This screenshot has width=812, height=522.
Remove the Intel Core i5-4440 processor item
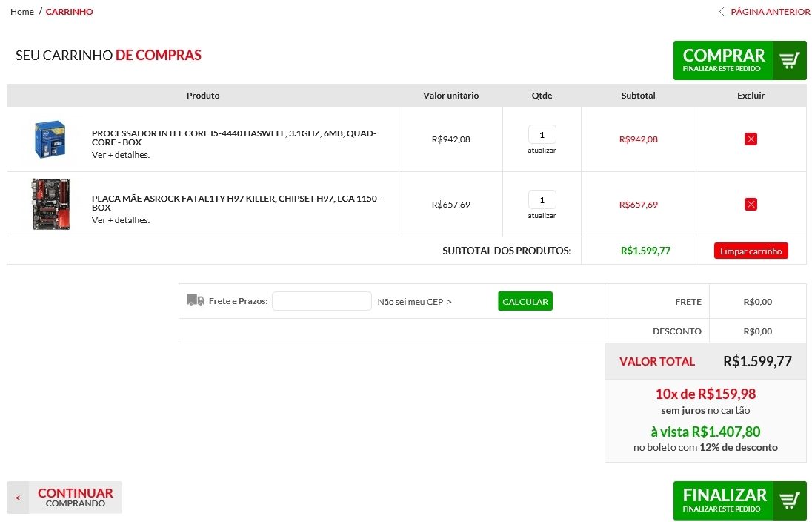[751, 139]
